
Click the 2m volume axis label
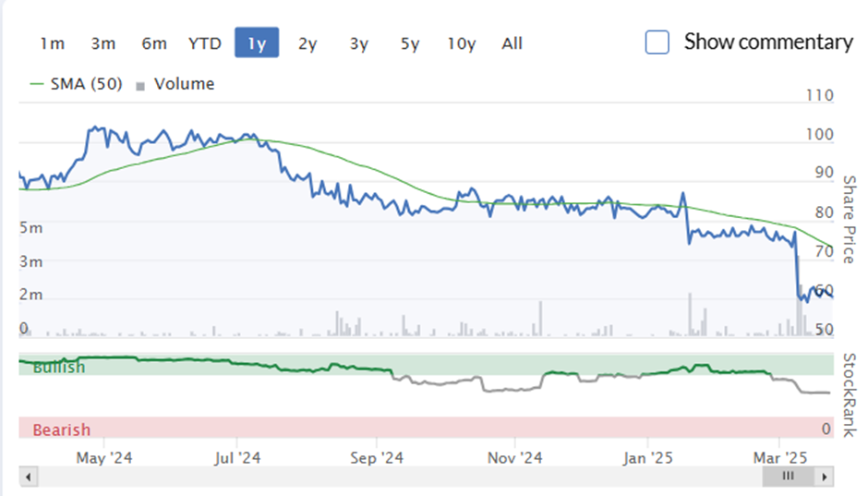31,295
